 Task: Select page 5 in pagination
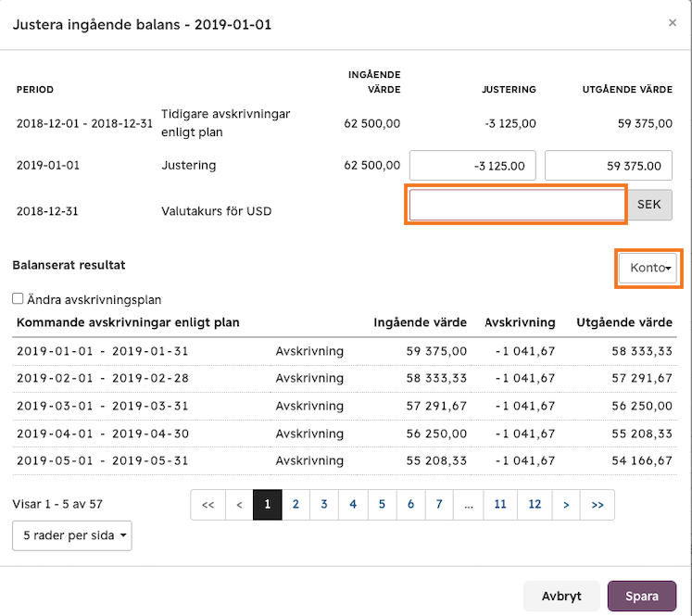[382, 504]
